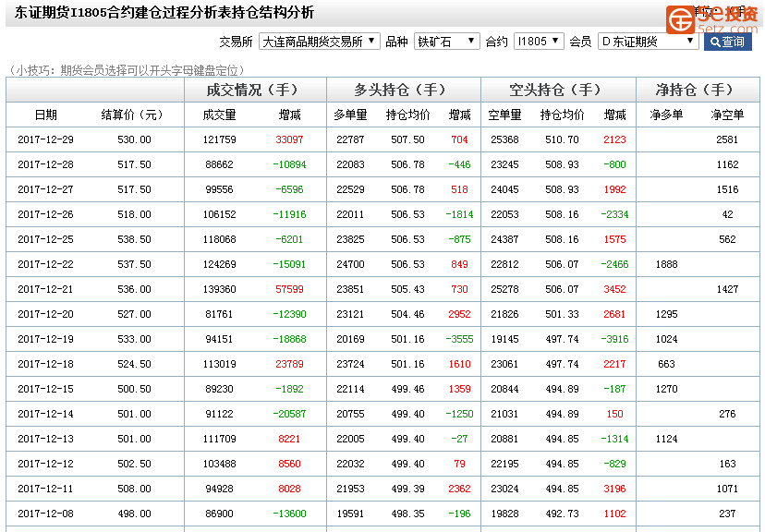The width and height of the screenshot is (765, 532).
Task: Click long change value -3555
Action: point(459,339)
